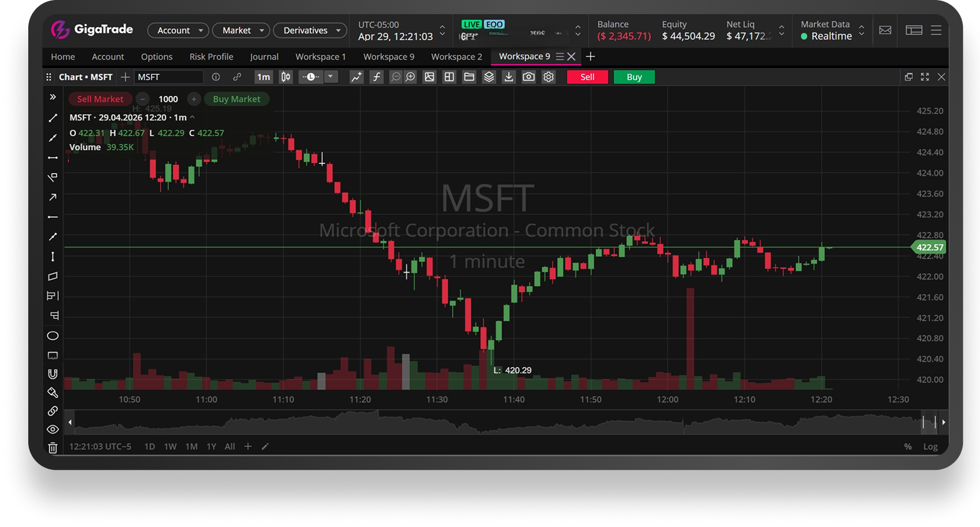Go to the Home tab

click(x=63, y=57)
